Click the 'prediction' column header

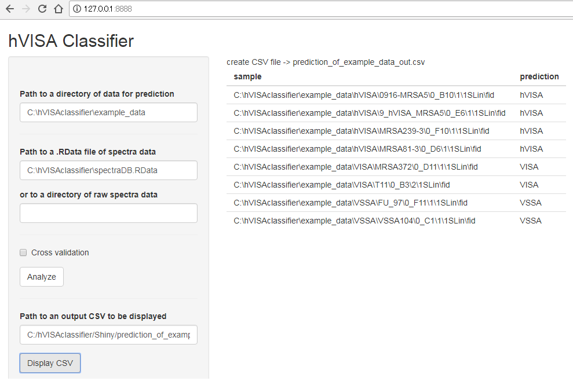tap(539, 76)
